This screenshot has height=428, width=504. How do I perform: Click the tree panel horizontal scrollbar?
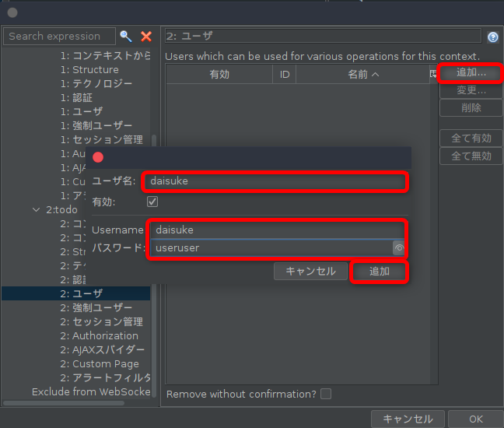tap(64, 403)
